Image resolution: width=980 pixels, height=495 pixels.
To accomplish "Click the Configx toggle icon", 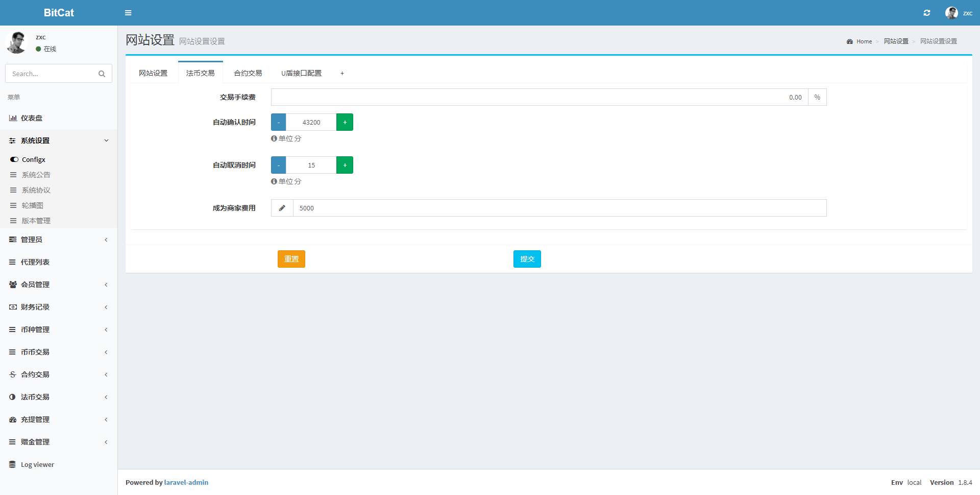I will (14, 159).
